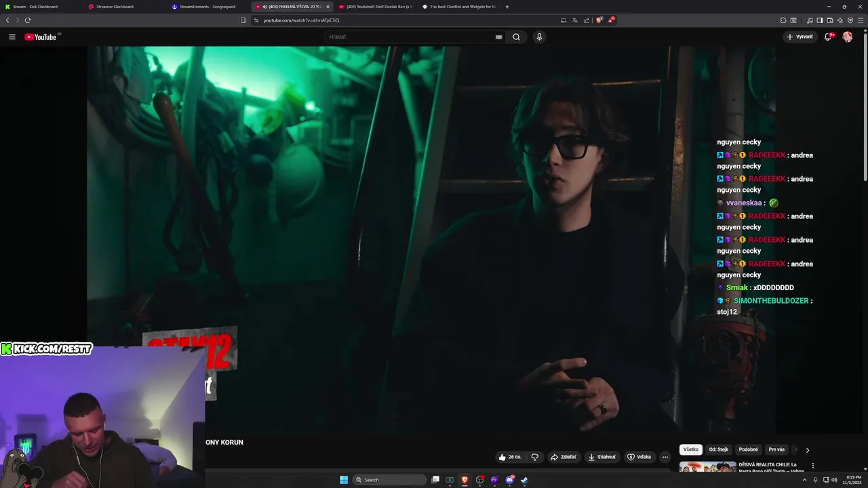The image size is (868, 488).
Task: Switch to Stream - Kick Dashboard tab
Action: 41,7
